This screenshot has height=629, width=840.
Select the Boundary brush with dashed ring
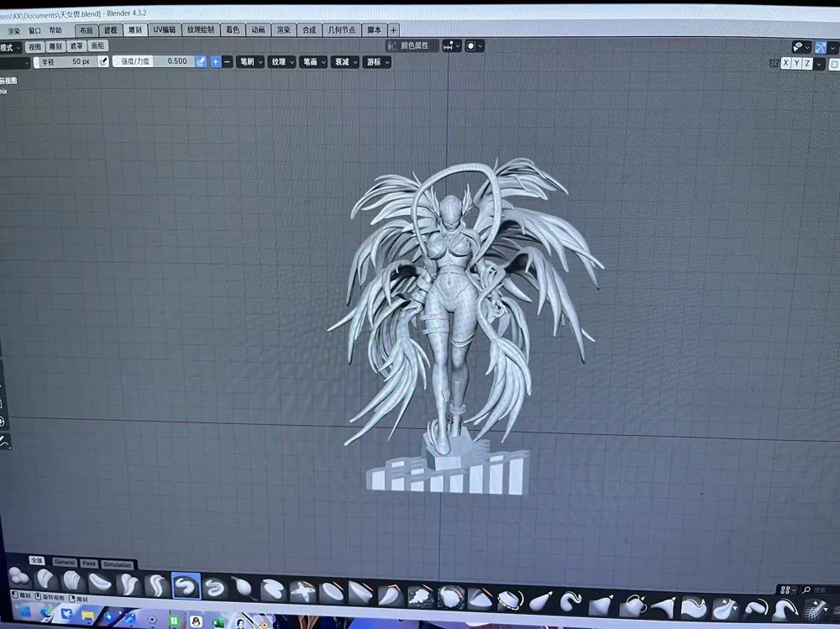point(510,600)
